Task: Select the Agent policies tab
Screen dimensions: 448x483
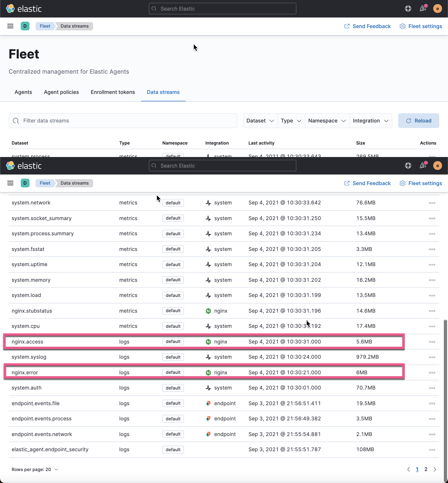Action: (x=61, y=92)
